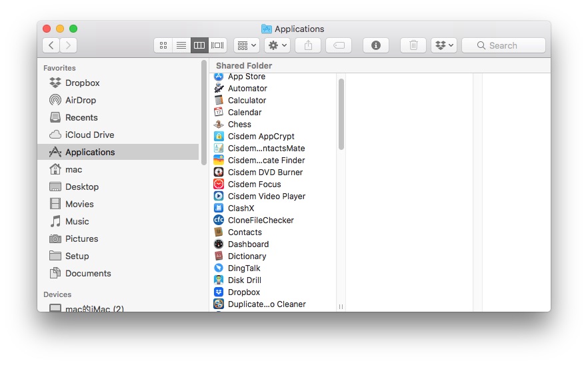Open Recents in the sidebar
588x365 pixels.
[118, 117]
